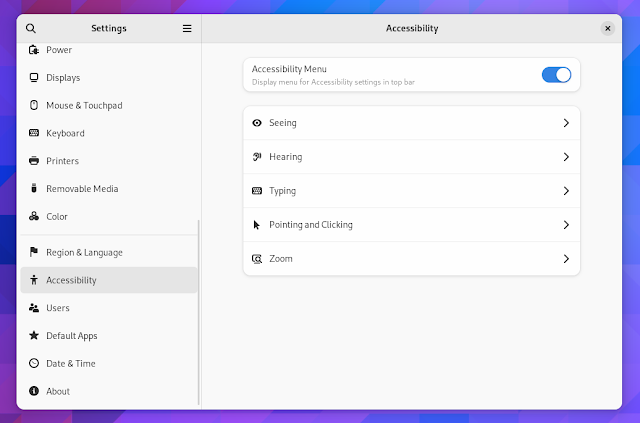
Task: Open the Settings search magnifier icon
Action: tap(31, 28)
